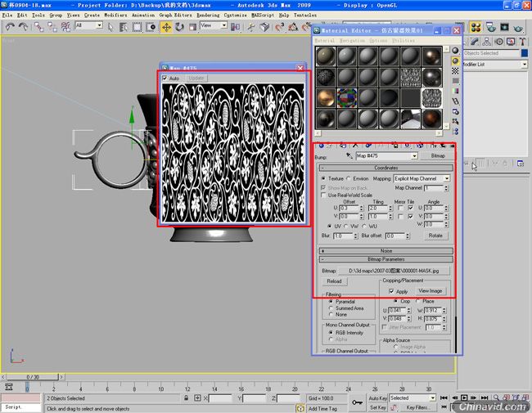Click U Offset value field 0.3

(349, 208)
